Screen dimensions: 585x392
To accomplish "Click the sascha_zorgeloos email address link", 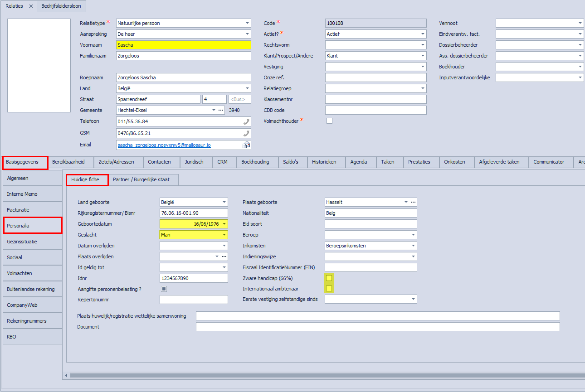I will pyautogui.click(x=164, y=145).
